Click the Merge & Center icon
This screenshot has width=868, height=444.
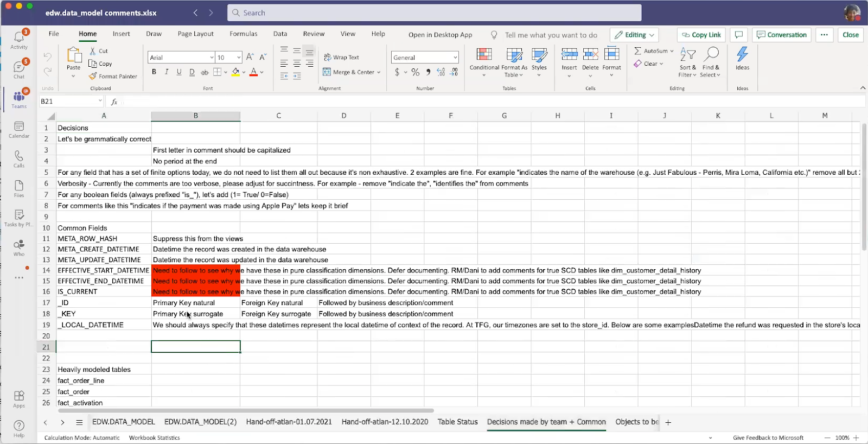327,72
